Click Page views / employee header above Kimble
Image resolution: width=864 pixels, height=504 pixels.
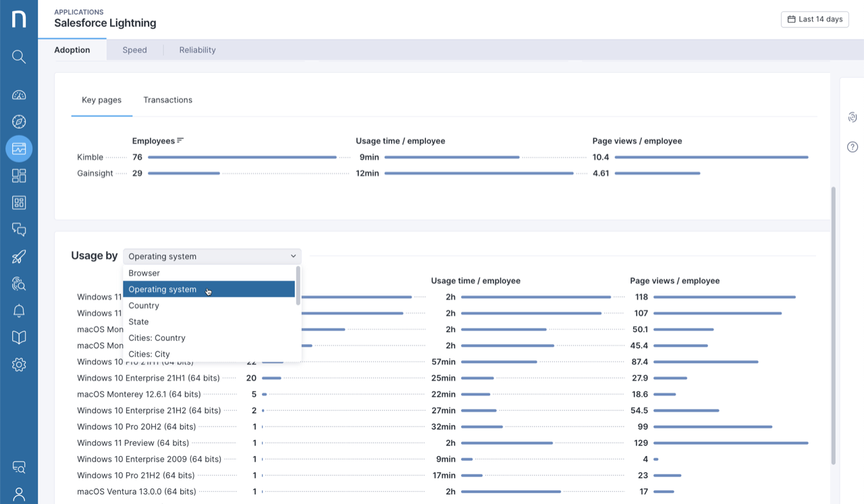[637, 141]
